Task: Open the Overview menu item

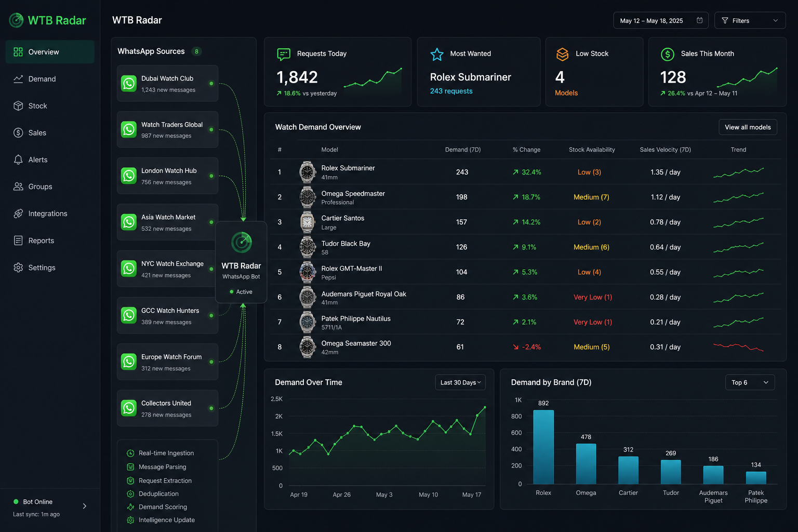Action: [x=50, y=52]
